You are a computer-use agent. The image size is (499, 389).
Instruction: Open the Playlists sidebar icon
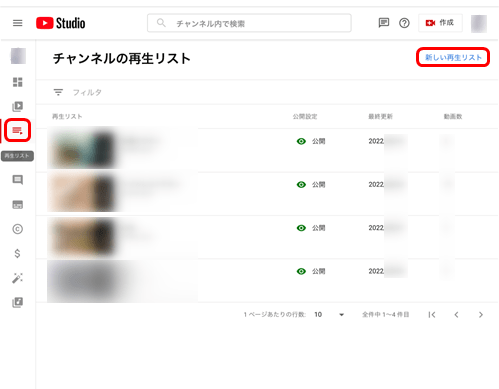(17, 130)
